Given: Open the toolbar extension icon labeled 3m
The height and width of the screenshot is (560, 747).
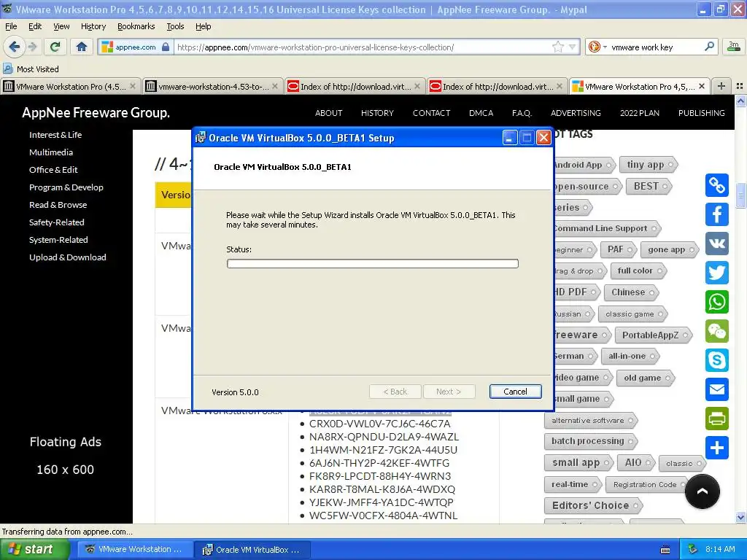Looking at the screenshot, I should 734,47.
